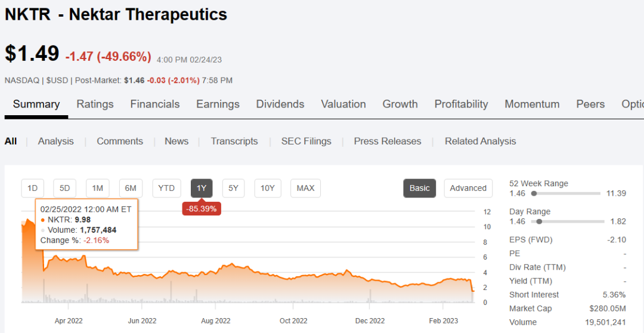This screenshot has height=333, width=644.
Task: Switch chart to Advanced mode
Action: (468, 188)
